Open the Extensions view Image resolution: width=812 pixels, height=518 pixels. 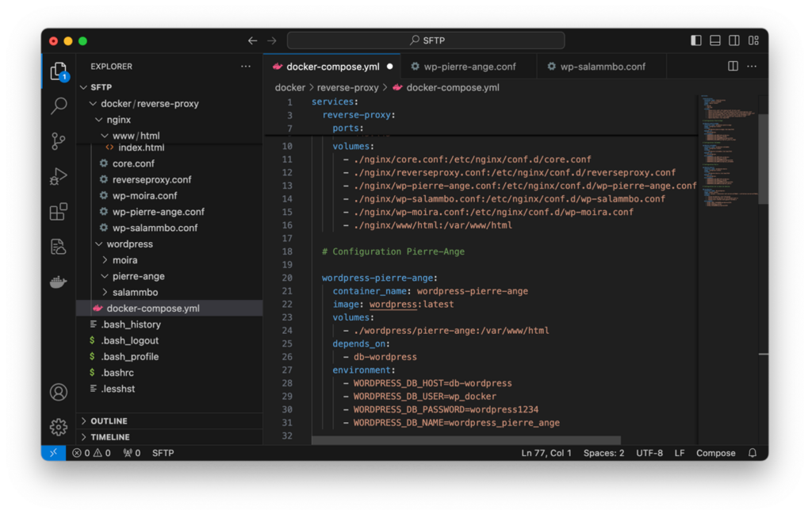point(59,211)
